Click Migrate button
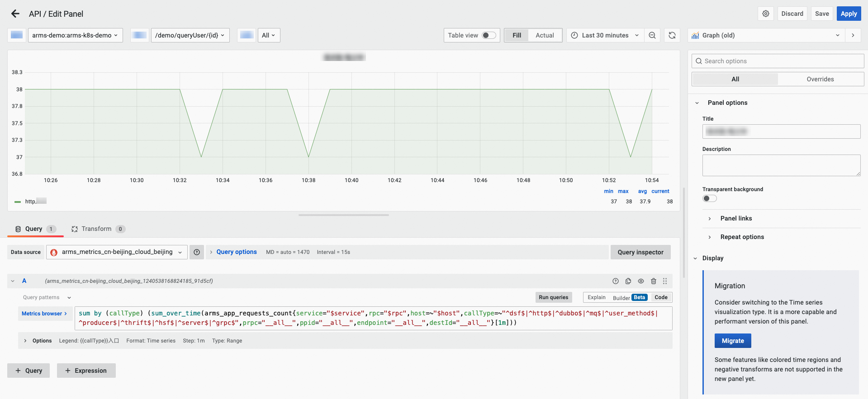 point(733,341)
